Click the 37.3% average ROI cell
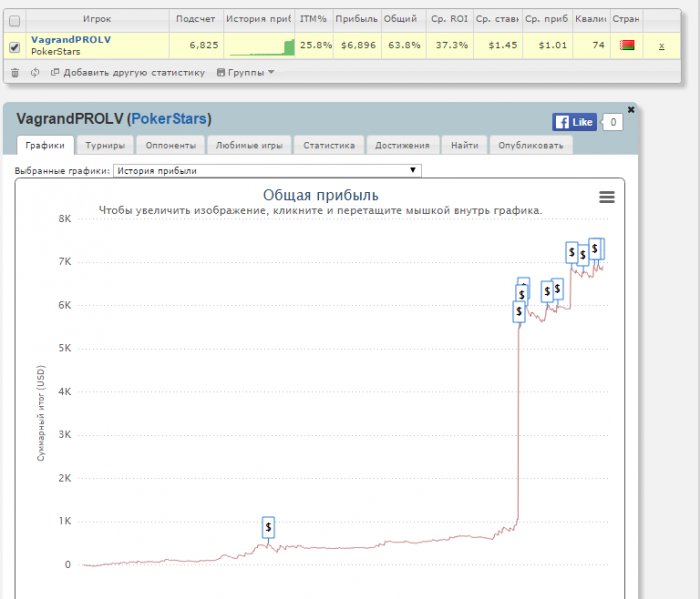The height and width of the screenshot is (599, 700). coord(451,45)
